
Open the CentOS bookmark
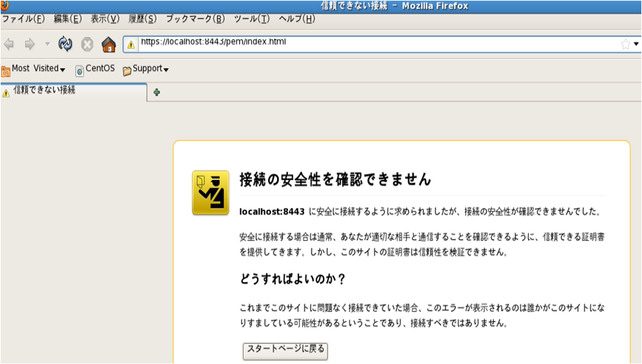pos(95,69)
